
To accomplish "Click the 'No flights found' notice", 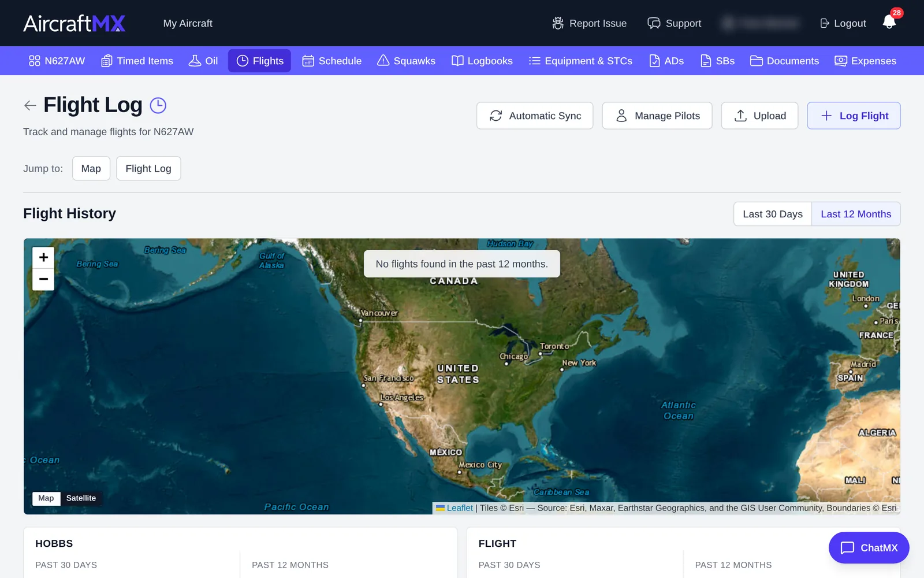I will pyautogui.click(x=462, y=264).
